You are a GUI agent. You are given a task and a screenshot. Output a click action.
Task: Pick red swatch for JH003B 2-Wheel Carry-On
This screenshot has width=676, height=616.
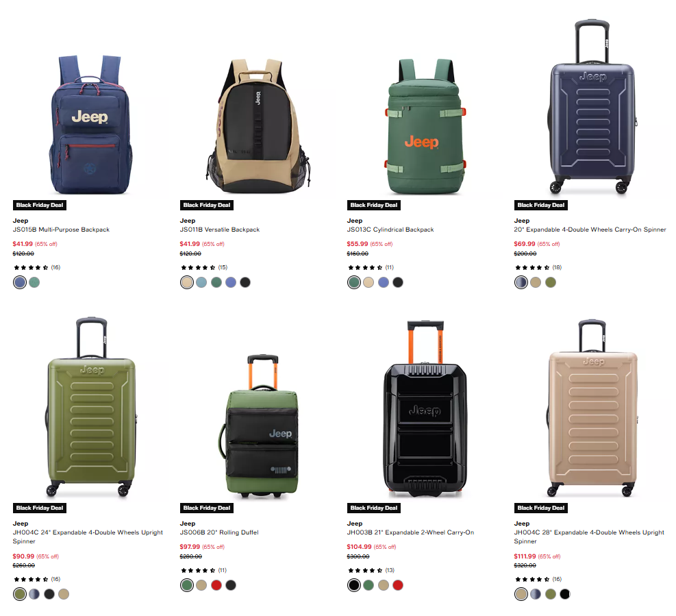coord(398,585)
